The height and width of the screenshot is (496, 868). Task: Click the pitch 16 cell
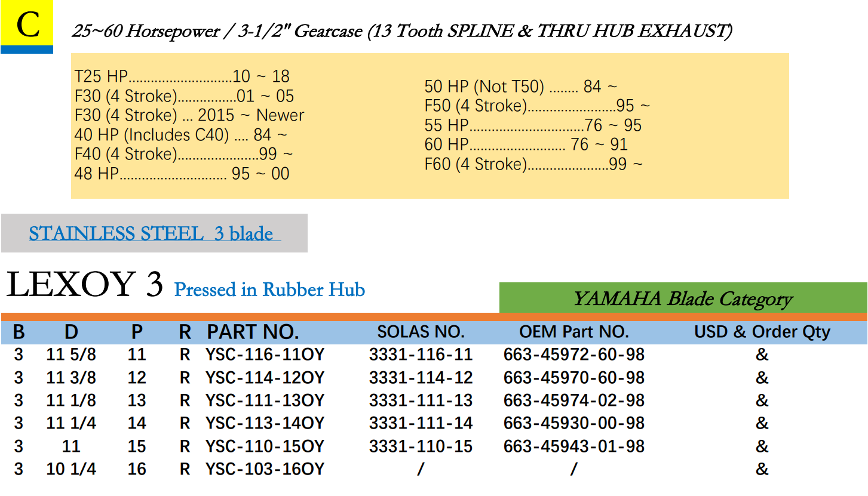137,469
